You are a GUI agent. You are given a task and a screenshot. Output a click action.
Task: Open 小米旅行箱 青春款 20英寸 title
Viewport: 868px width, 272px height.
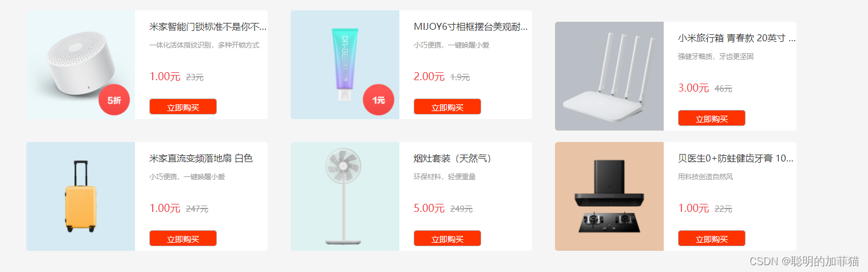click(737, 38)
